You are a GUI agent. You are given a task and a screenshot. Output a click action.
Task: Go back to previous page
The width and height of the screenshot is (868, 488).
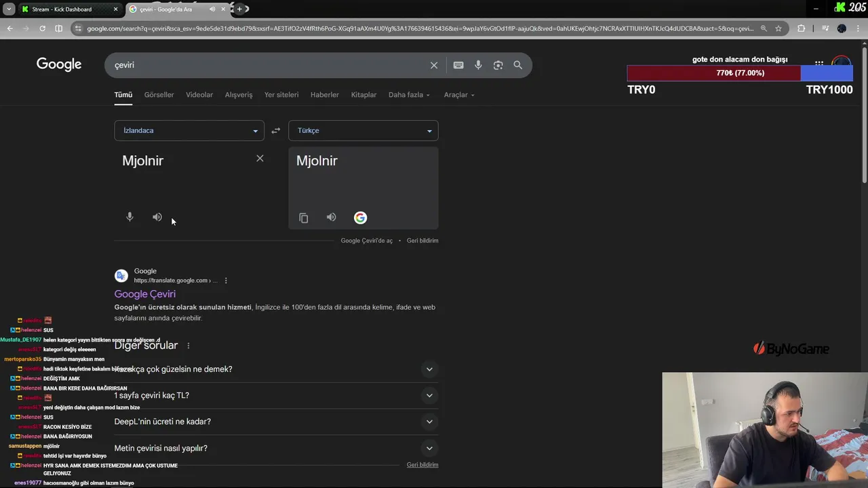tap(9, 28)
